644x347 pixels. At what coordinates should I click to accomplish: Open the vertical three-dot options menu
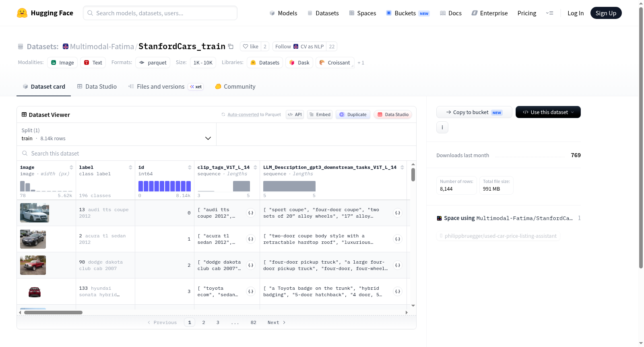click(442, 127)
